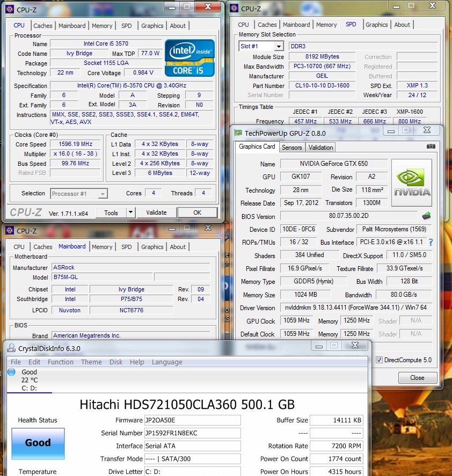Viewport: 452px width, 476px height.
Task: Click the GPU Name field showing GeForce GTX 650
Action: pyautogui.click(x=333, y=164)
